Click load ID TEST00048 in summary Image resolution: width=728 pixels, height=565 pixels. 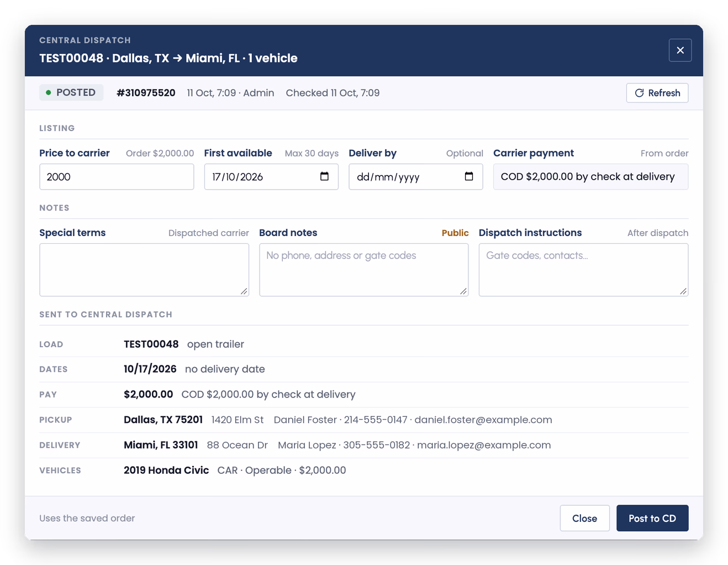151,344
